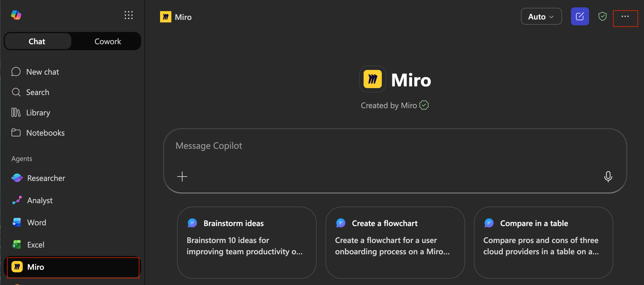Select the Brainstorm ideas prompt card
The width and height of the screenshot is (644, 285).
pyautogui.click(x=247, y=243)
